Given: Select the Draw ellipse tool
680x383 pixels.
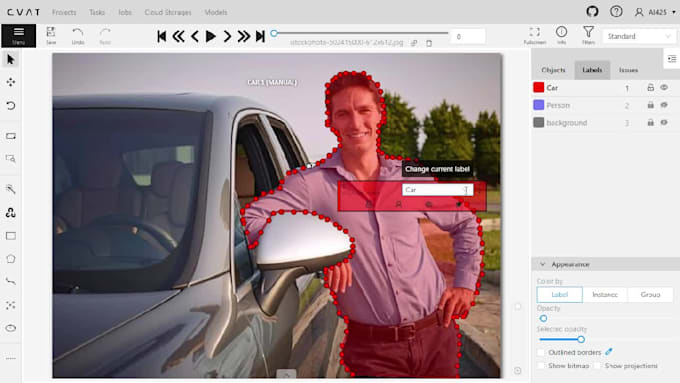Looking at the screenshot, I should click(11, 328).
